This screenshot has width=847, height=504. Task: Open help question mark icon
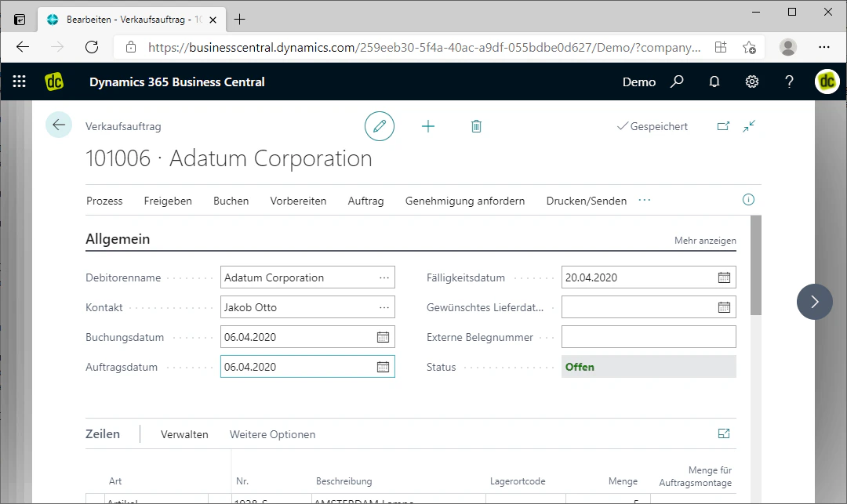[789, 82]
